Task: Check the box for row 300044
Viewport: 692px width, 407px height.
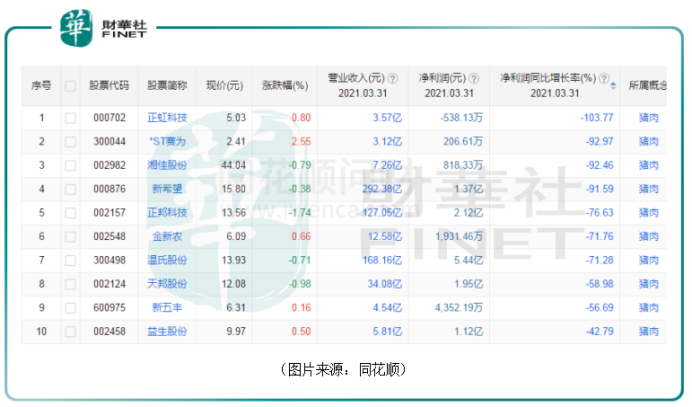Action: pos(70,142)
